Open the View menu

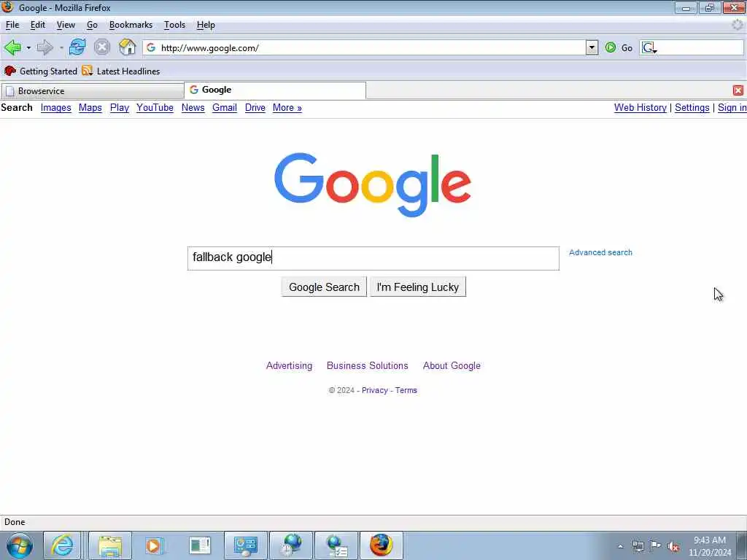(x=66, y=25)
